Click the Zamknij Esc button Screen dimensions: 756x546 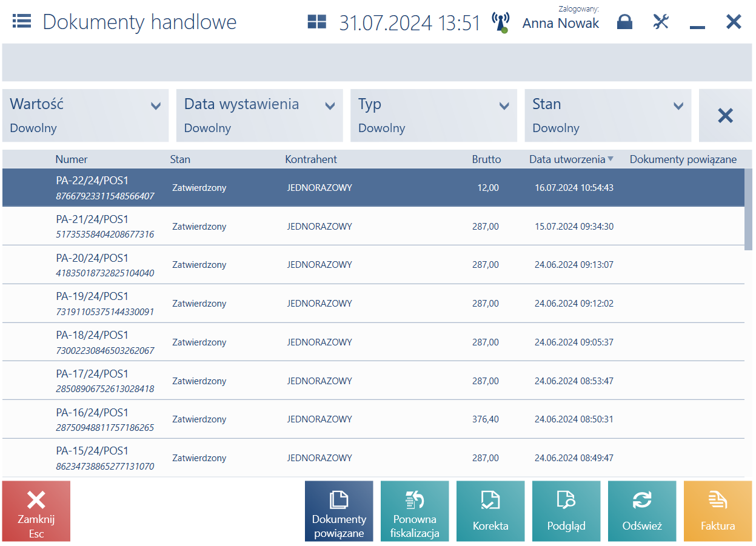tap(36, 511)
